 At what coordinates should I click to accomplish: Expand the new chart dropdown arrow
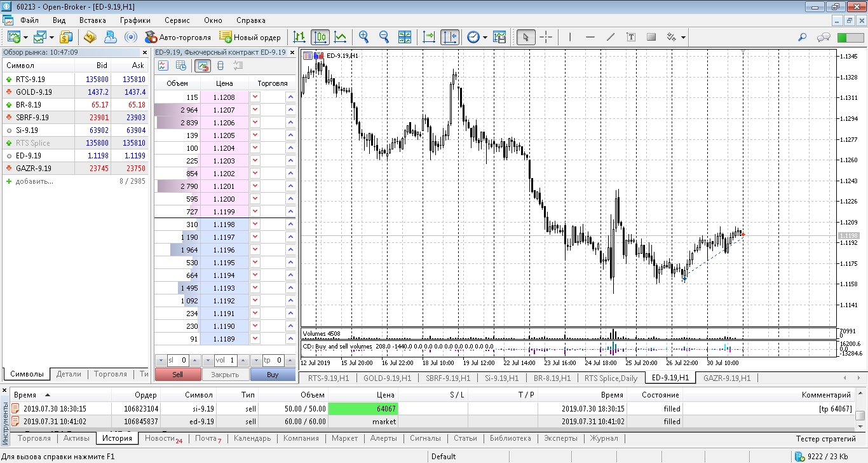(x=25, y=37)
